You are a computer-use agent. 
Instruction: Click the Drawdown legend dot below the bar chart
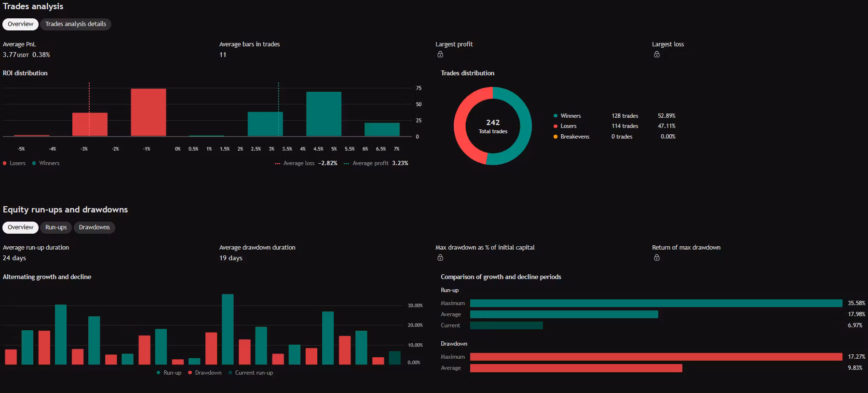(x=190, y=373)
